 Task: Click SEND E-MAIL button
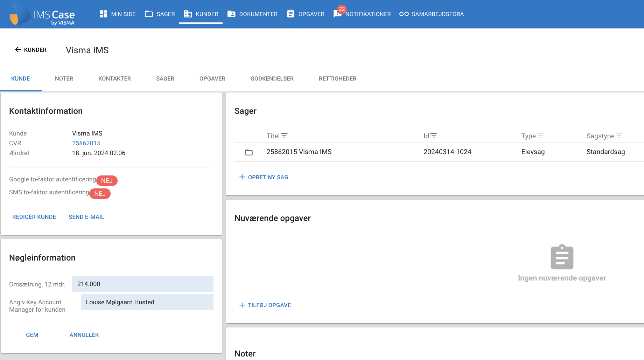click(x=86, y=217)
